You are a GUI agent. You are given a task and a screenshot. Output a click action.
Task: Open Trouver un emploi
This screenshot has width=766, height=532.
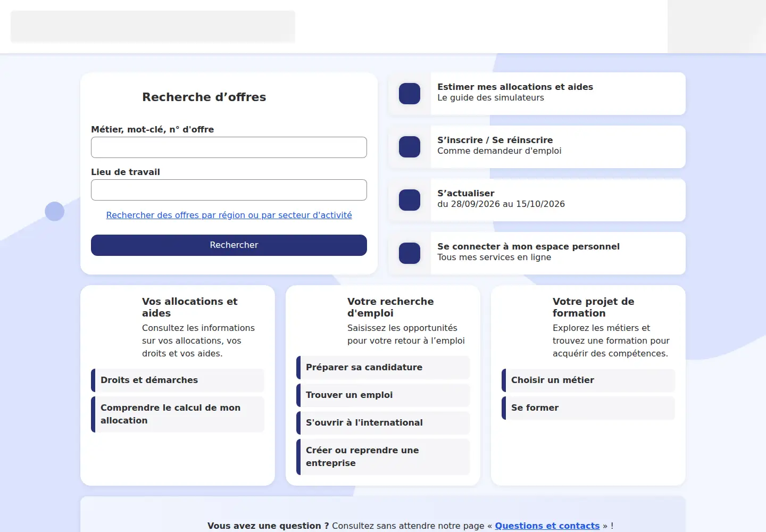383,395
